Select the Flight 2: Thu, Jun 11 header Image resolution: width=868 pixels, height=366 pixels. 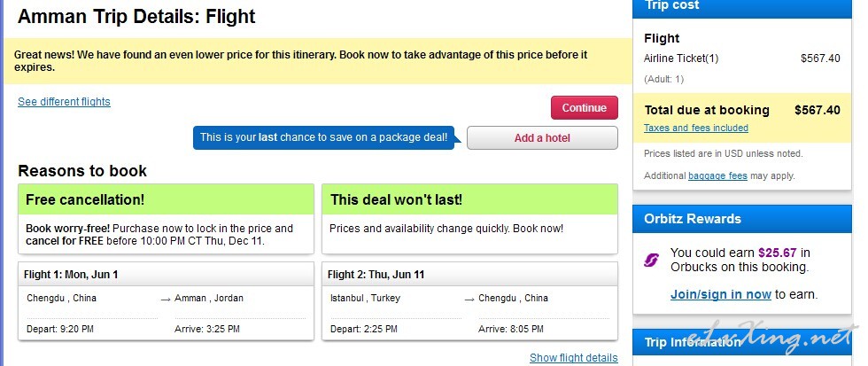pyautogui.click(x=469, y=275)
